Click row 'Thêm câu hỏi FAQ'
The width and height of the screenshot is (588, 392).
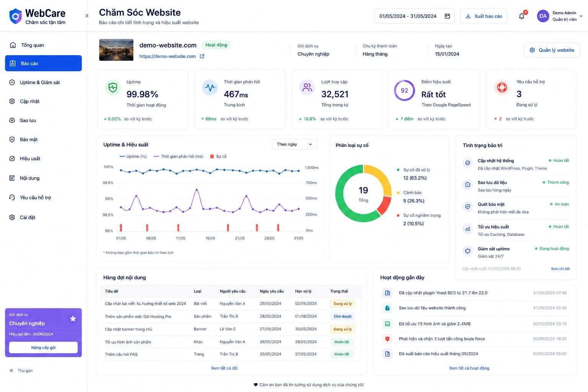click(231, 354)
